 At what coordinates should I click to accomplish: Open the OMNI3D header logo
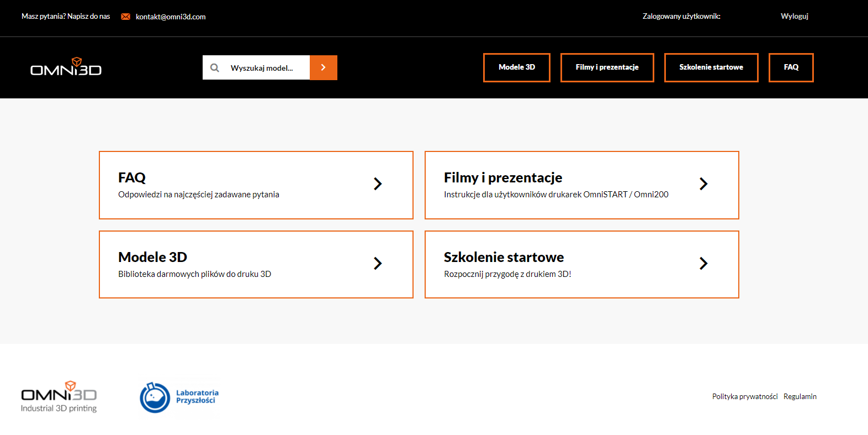coord(66,66)
